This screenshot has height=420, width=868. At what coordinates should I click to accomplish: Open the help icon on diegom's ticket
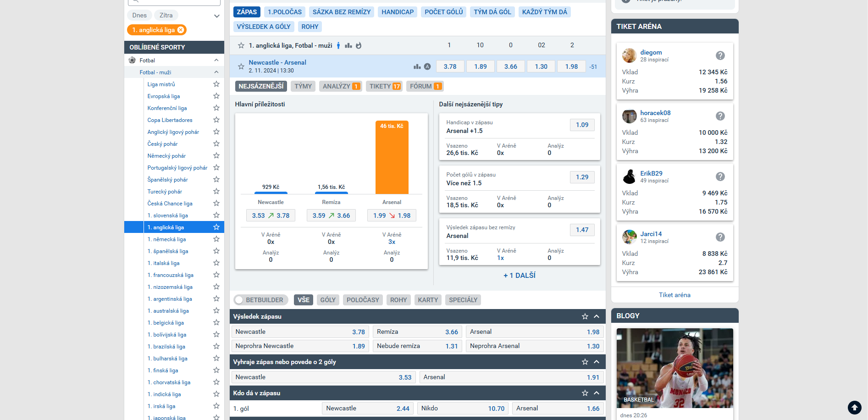[720, 55]
